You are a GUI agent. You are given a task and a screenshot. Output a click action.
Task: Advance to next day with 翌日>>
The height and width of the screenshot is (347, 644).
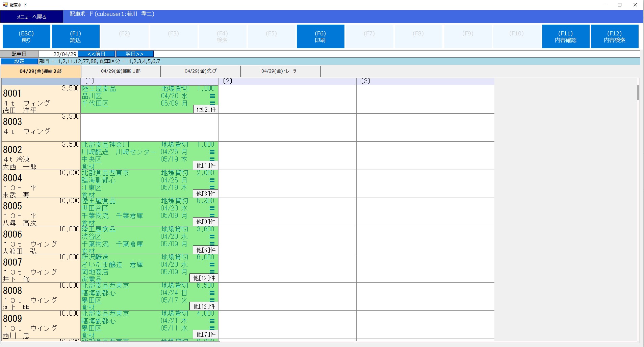pyautogui.click(x=135, y=54)
